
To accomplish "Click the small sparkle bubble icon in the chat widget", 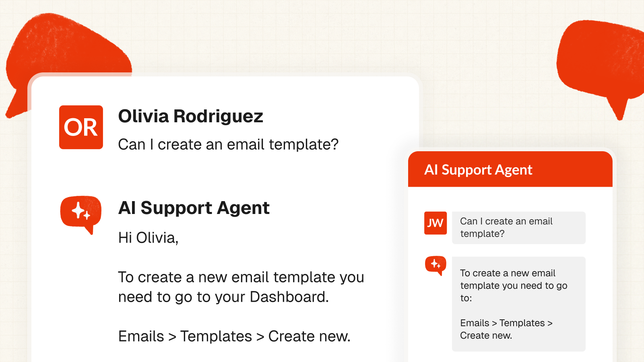I will [x=436, y=265].
